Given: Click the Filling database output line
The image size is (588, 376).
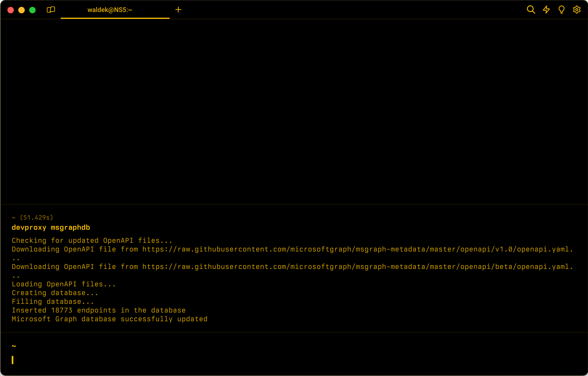Looking at the screenshot, I should tap(53, 302).
